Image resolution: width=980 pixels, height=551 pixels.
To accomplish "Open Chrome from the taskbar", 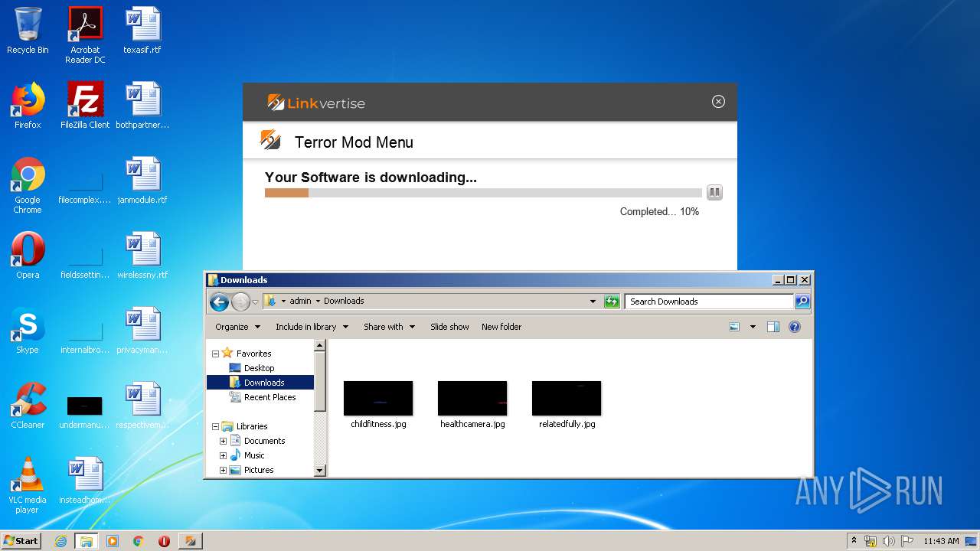I will point(138,541).
